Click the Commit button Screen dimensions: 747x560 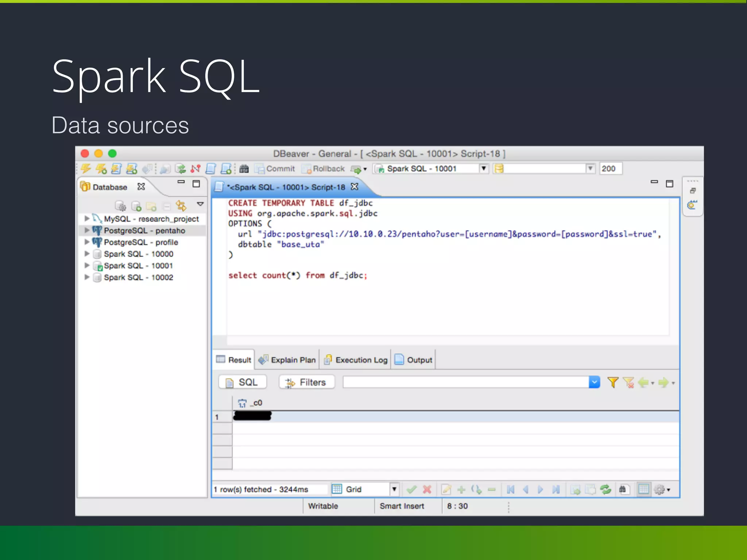(275, 168)
